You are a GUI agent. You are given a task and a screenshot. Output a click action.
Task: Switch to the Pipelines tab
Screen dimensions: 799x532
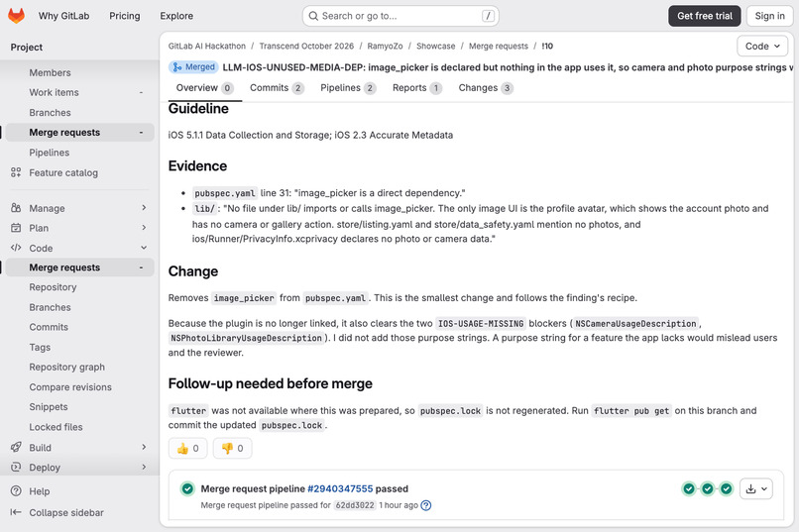pos(348,88)
